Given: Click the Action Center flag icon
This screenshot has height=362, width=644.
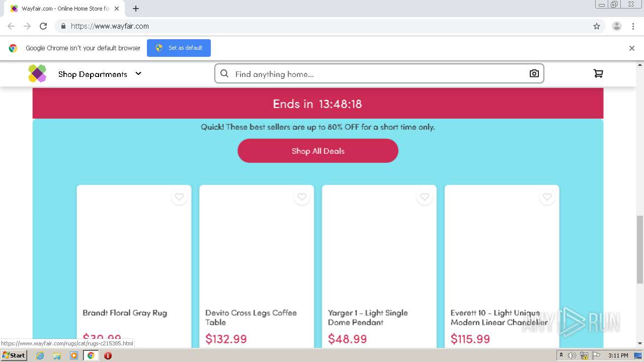Looking at the screenshot, I should click(x=596, y=355).
